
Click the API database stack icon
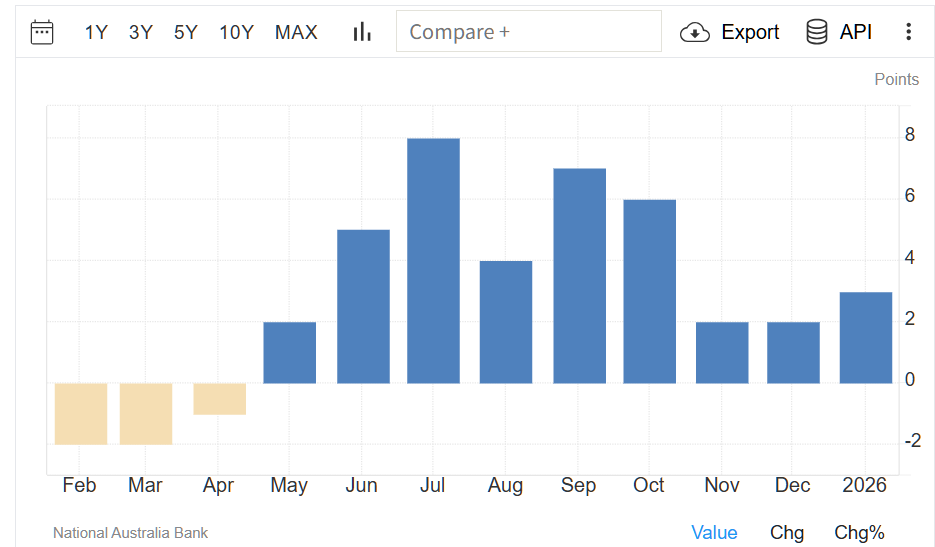click(x=816, y=32)
